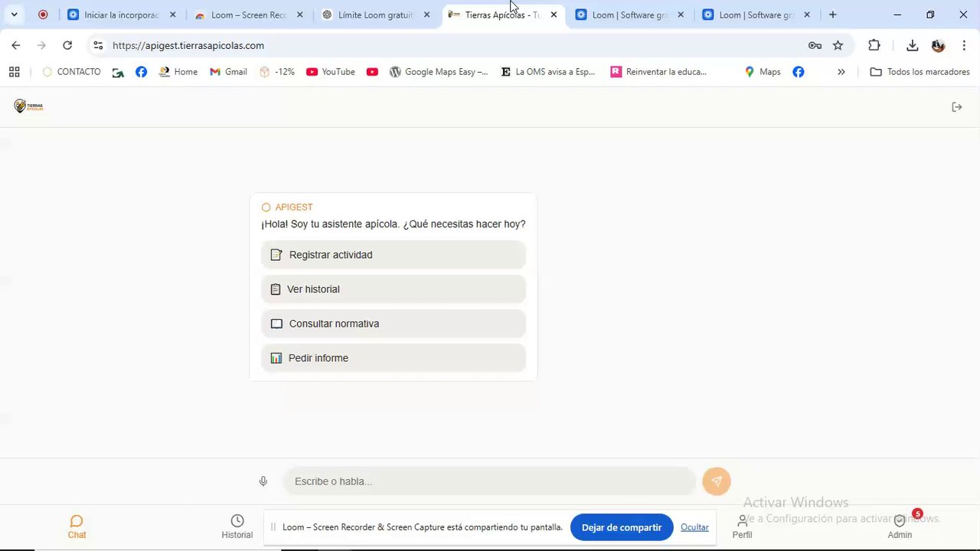Open the Facebook icon bookmark after Maps
This screenshot has height=551, width=980.
tap(799, 72)
